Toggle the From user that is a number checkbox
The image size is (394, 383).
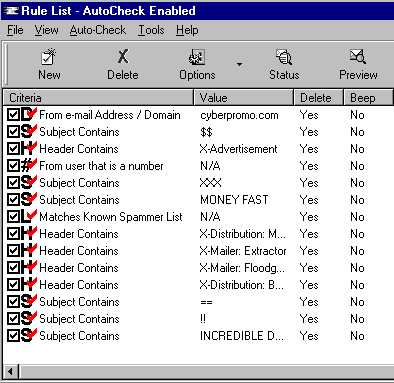pos(13,166)
